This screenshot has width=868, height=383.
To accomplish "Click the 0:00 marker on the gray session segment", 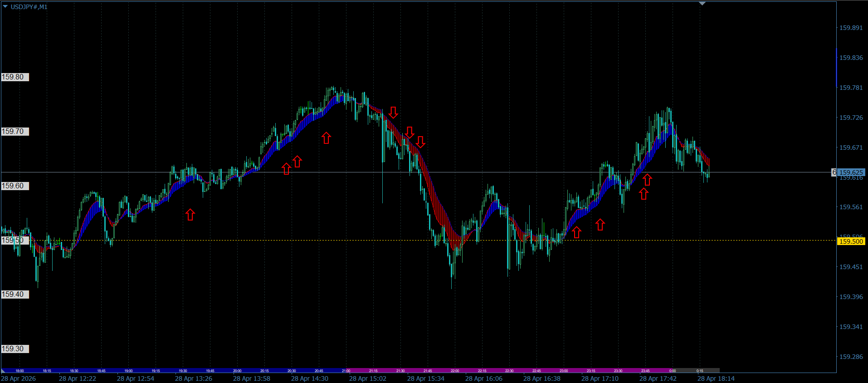I will coord(673,371).
